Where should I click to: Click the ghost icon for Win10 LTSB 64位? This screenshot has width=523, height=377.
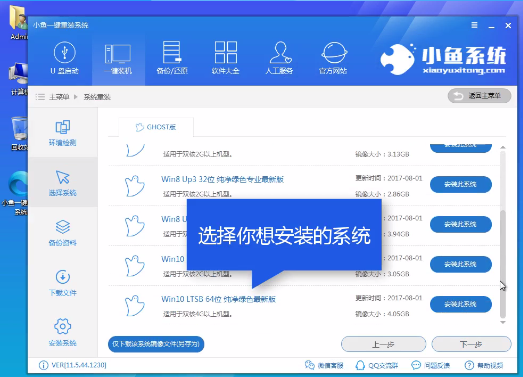point(135,305)
